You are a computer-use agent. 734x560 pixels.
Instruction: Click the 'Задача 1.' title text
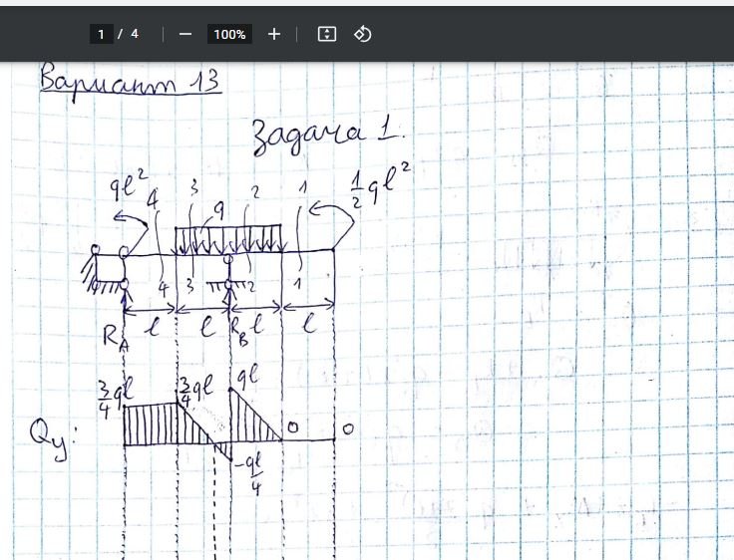329,133
